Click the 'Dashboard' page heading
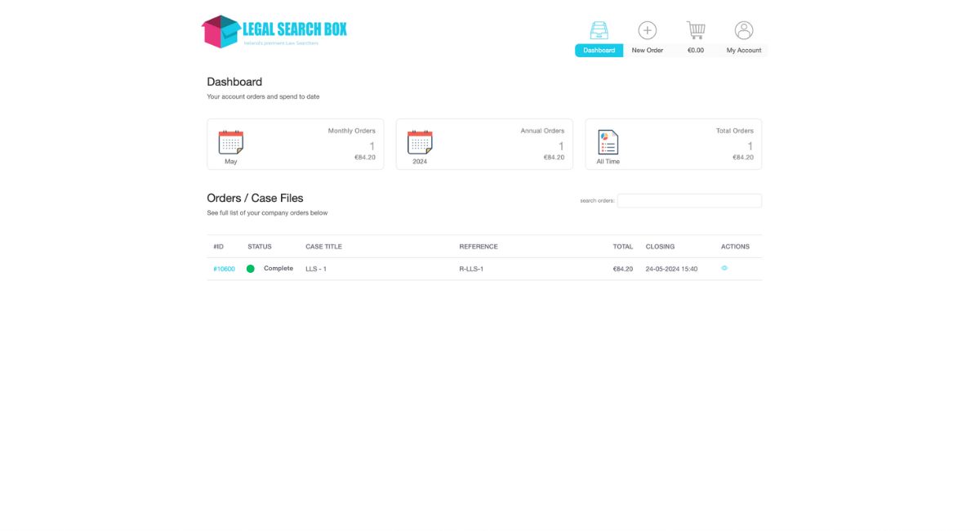The height and width of the screenshot is (531, 980). click(x=234, y=82)
